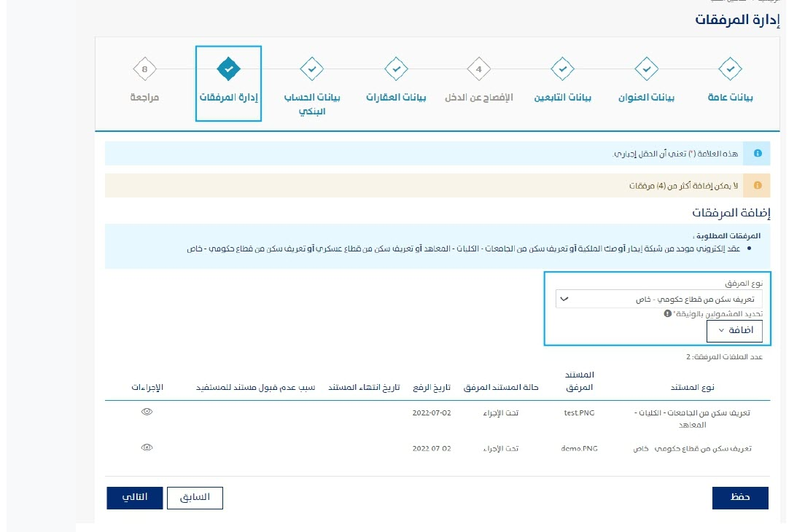
Task: View the test.PNG attachment via eye icon
Action: point(147,412)
